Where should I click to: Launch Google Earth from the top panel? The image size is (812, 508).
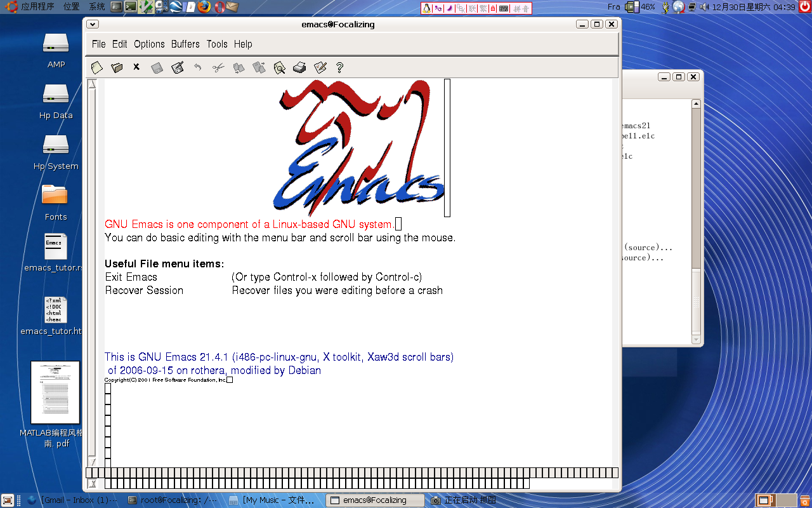tap(176, 7)
